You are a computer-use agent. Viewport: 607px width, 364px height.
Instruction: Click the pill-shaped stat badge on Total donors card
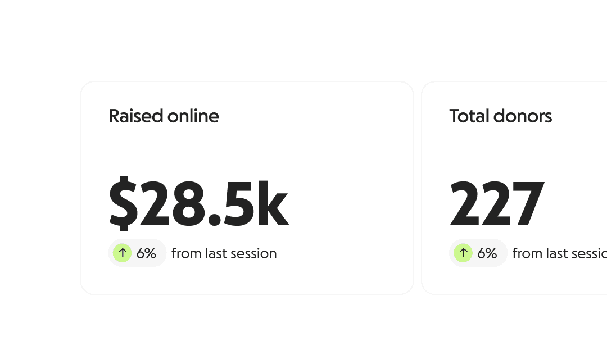tap(478, 253)
